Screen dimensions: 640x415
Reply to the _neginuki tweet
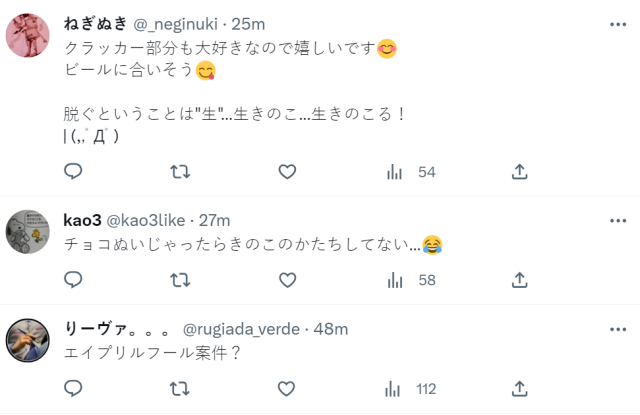click(73, 172)
